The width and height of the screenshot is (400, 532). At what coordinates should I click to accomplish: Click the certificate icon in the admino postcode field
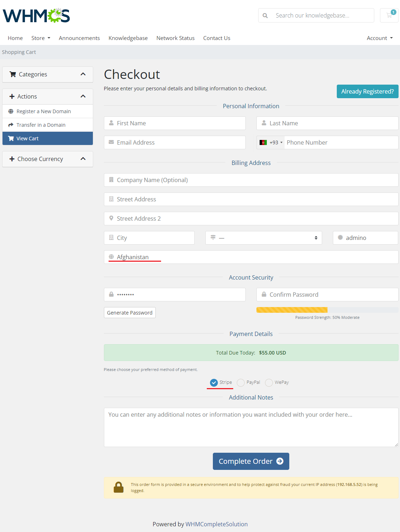(340, 237)
